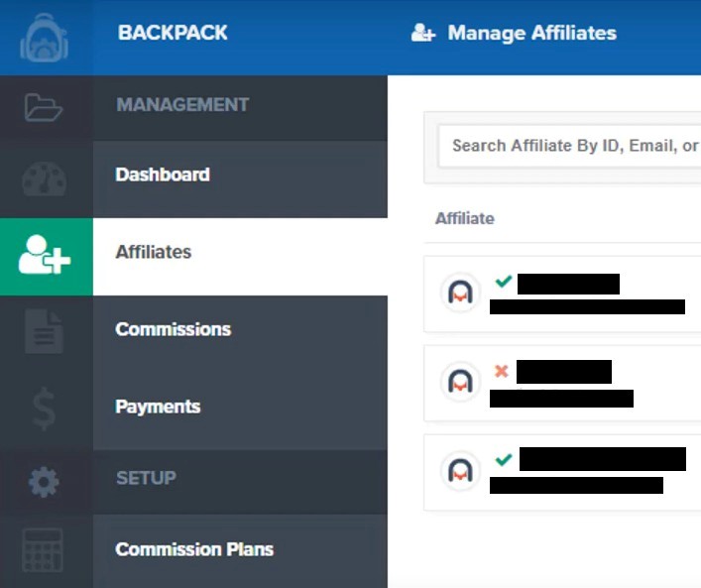Screen dimensions: 701x588
Task: Open the Dashboard menu item
Action: pos(241,179)
